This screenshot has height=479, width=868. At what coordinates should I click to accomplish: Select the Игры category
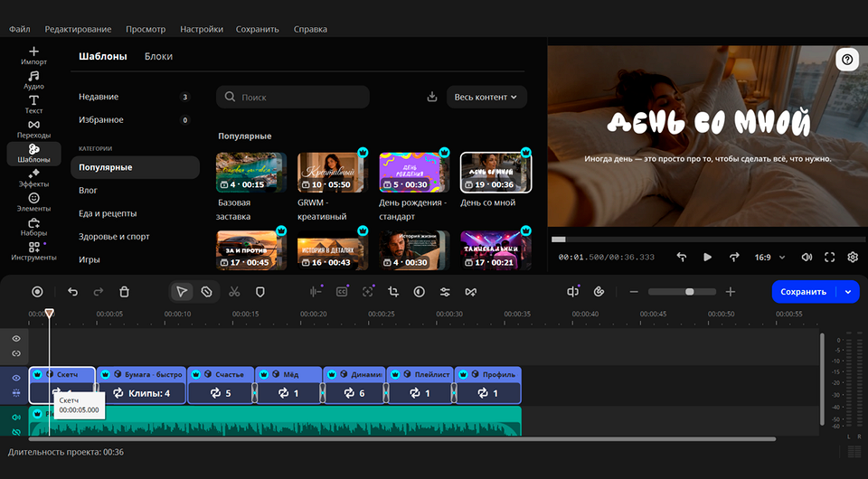pos(135,259)
